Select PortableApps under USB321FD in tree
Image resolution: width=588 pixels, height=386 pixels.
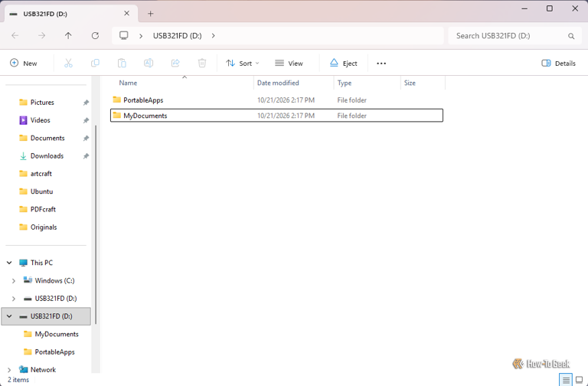click(x=55, y=352)
